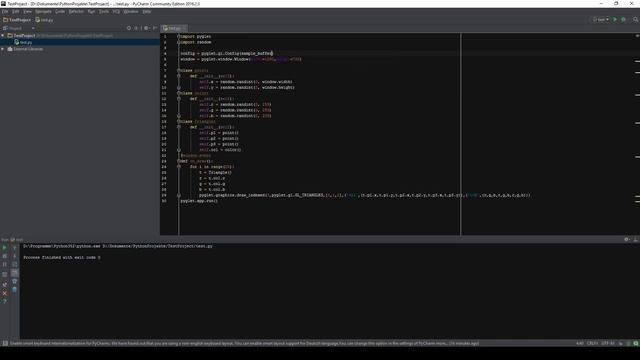Open the File menu
This screenshot has height=360, width=640.
point(5,11)
